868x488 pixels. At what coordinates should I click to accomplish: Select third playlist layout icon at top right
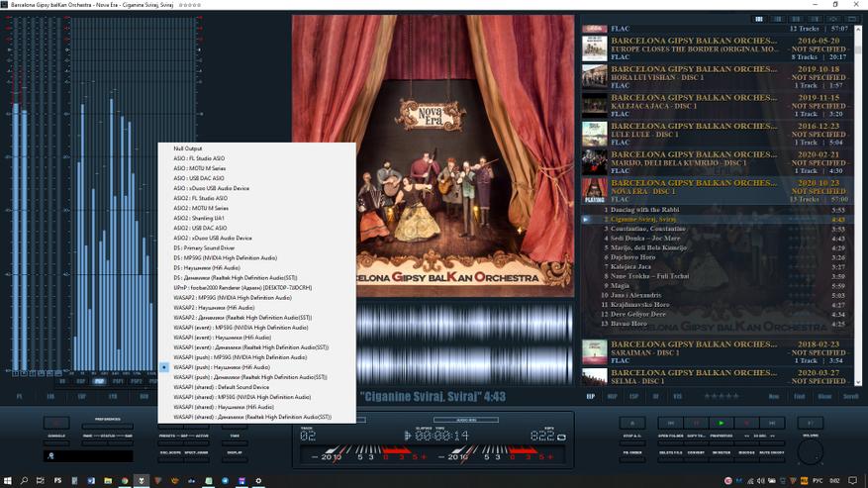click(796, 19)
